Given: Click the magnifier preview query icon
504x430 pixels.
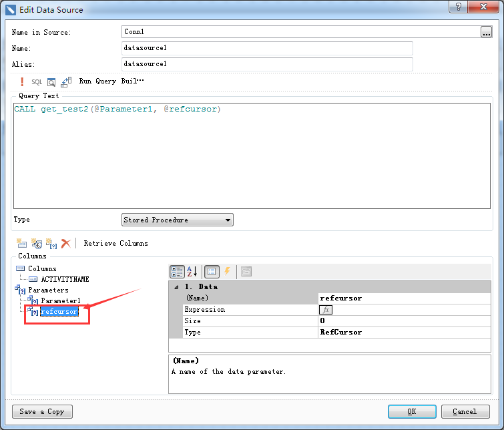Looking at the screenshot, I should coord(51,81).
